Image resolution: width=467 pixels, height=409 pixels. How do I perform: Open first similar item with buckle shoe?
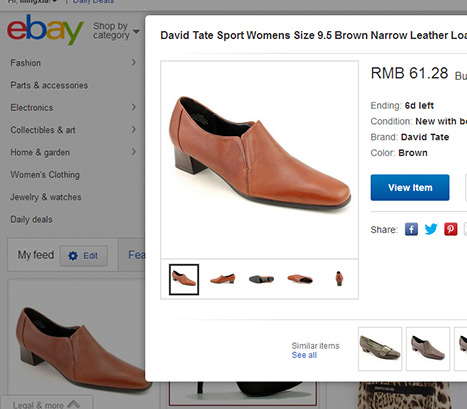[x=380, y=349]
